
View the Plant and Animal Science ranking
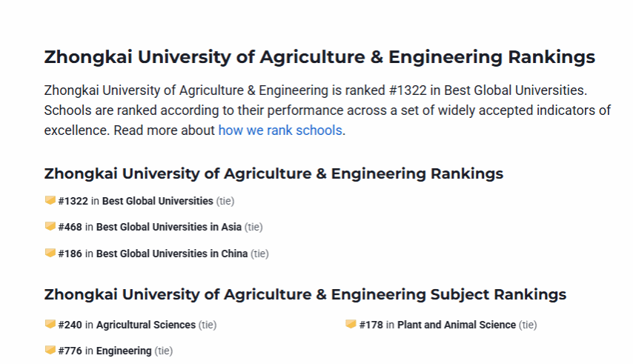tap(456, 325)
